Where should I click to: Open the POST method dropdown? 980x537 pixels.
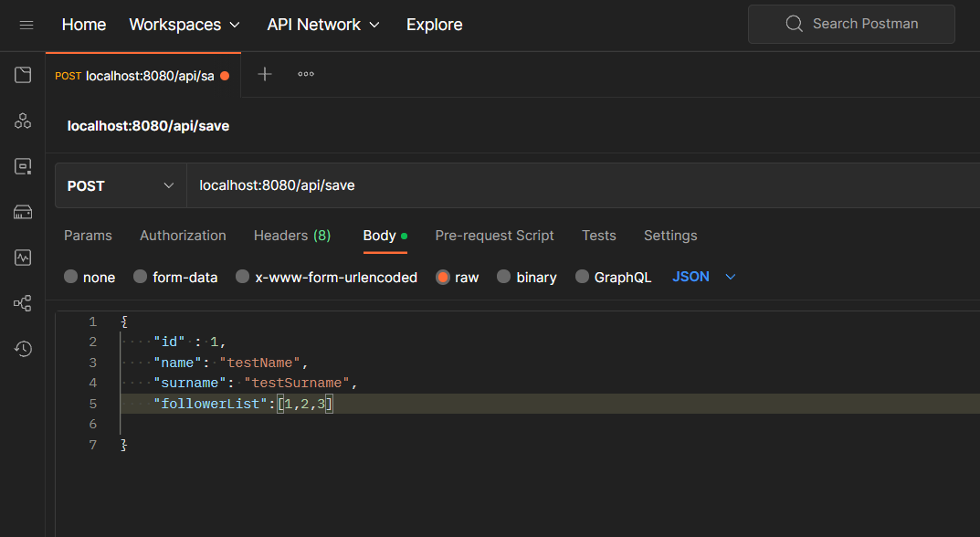click(121, 185)
